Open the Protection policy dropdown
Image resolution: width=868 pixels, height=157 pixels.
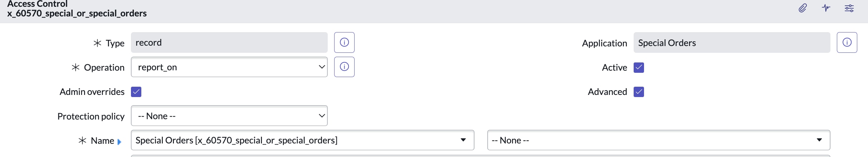click(229, 116)
